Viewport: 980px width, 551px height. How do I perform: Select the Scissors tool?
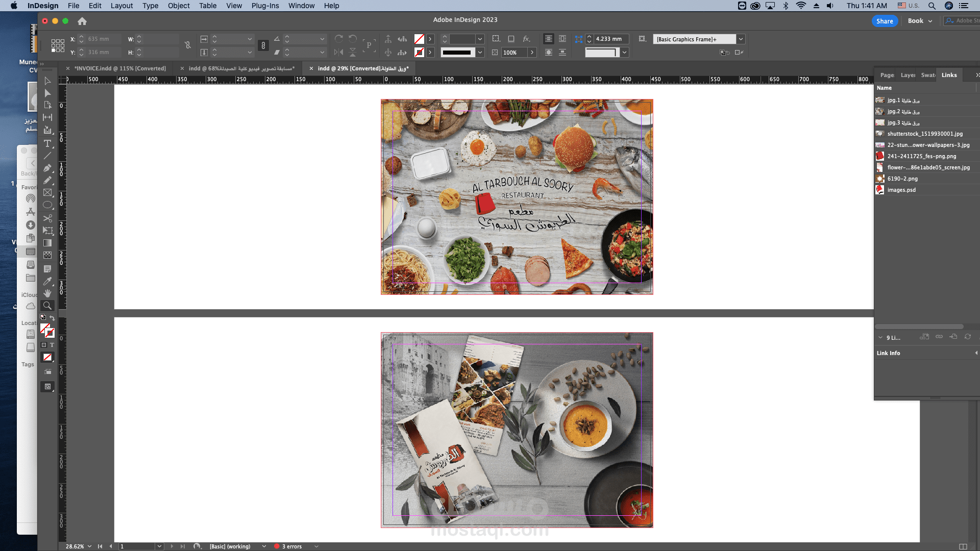[47, 218]
